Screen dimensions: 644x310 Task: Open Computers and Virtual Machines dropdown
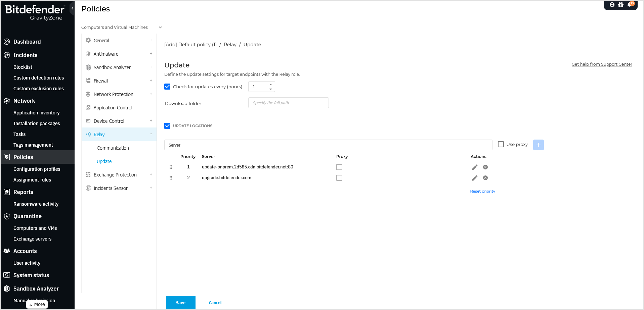[x=122, y=27]
